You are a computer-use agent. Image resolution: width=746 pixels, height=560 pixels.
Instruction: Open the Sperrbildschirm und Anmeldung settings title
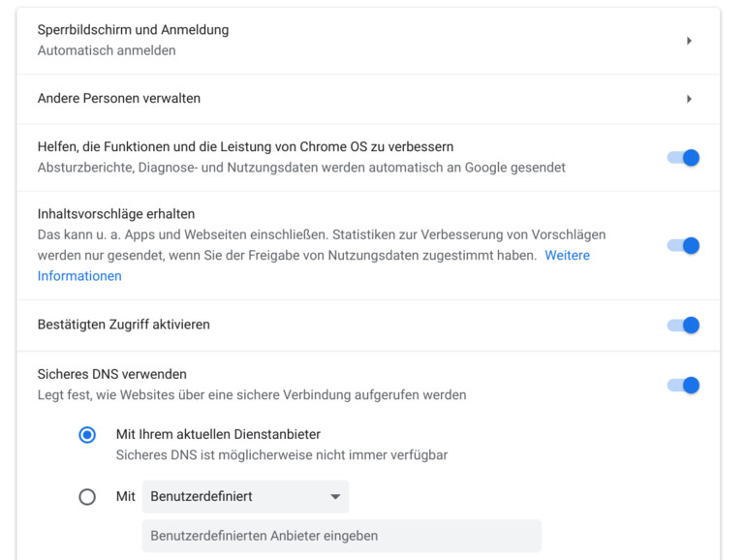coord(133,30)
